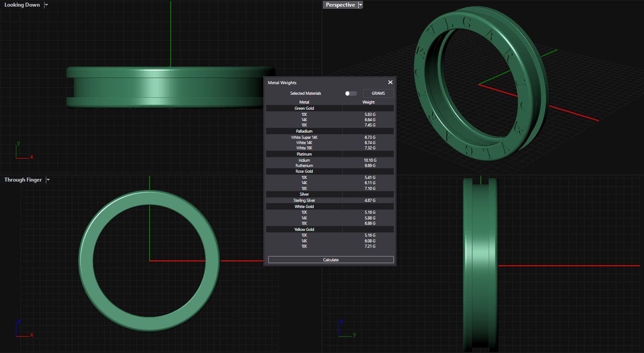Image resolution: width=644 pixels, height=353 pixels.
Task: Click the Yellow Gold 14K weight 6.08 G
Action: [370, 241]
